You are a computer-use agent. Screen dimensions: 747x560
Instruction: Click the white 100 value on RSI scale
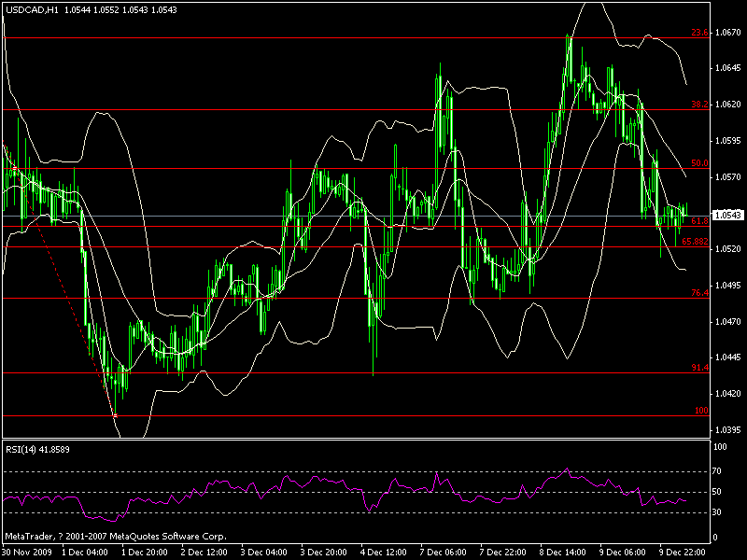point(719,447)
